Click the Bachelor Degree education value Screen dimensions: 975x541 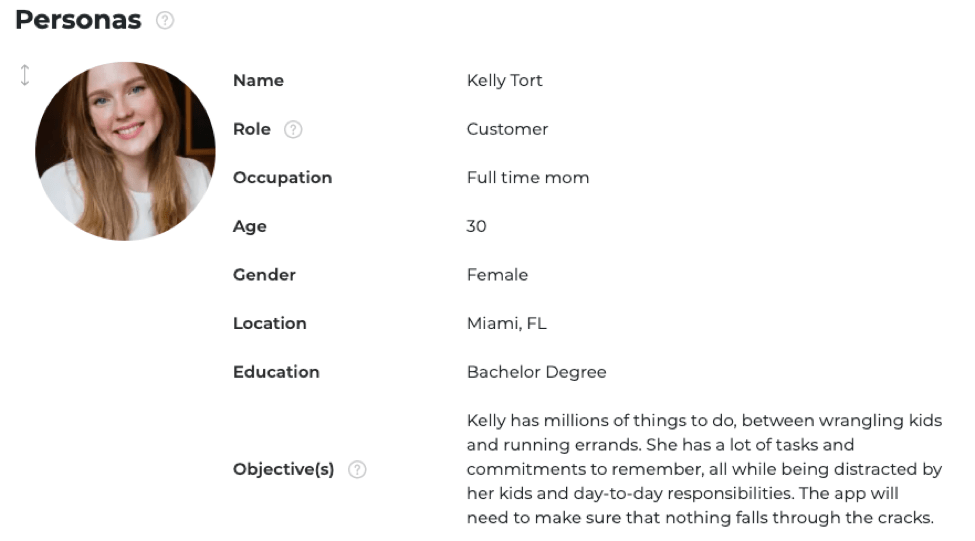click(536, 372)
